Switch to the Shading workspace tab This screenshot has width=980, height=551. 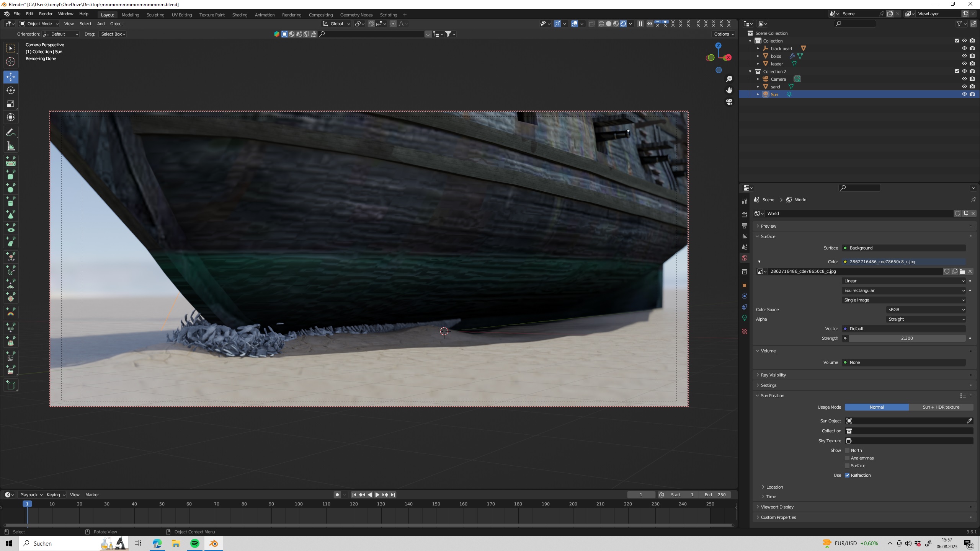pos(240,15)
